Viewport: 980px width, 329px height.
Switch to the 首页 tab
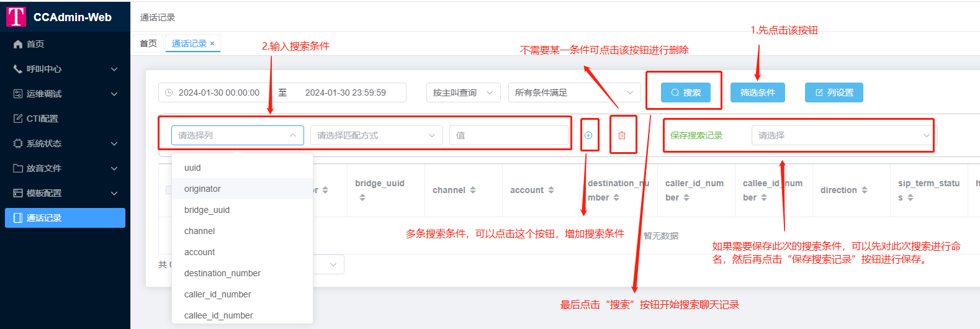(x=148, y=43)
